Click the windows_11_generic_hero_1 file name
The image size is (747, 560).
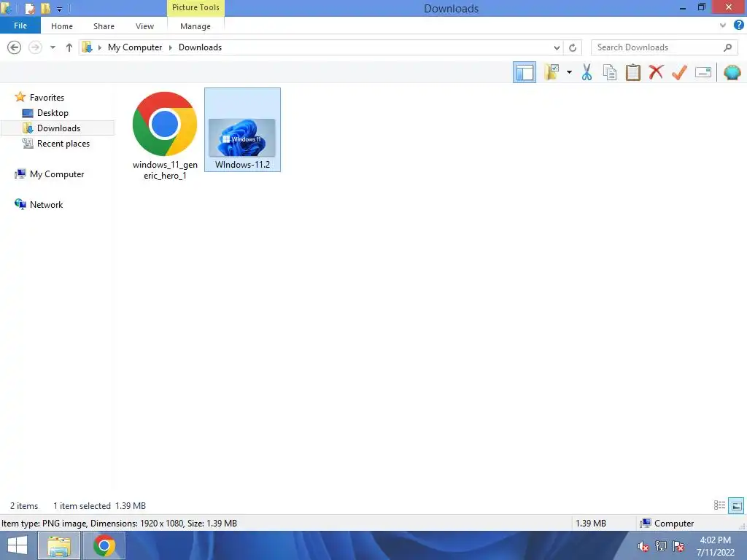pos(165,170)
